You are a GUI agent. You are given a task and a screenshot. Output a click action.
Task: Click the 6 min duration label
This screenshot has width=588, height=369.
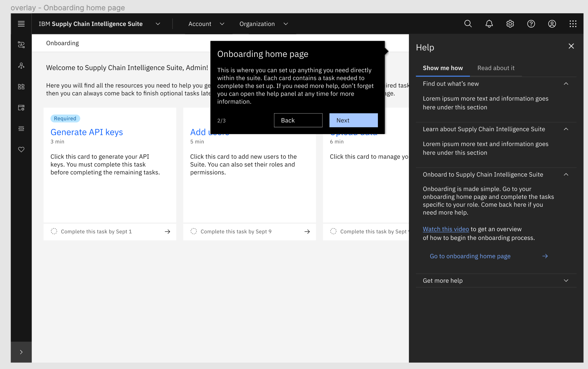click(337, 142)
